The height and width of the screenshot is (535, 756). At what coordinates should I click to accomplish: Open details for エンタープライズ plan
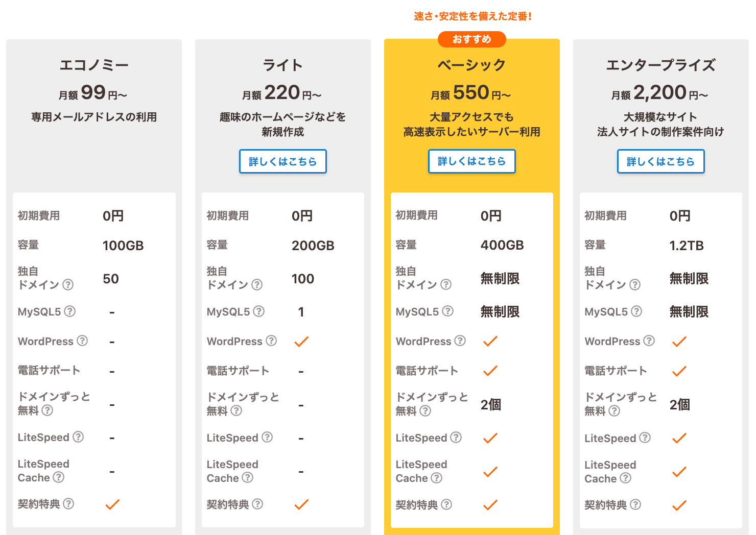(661, 161)
